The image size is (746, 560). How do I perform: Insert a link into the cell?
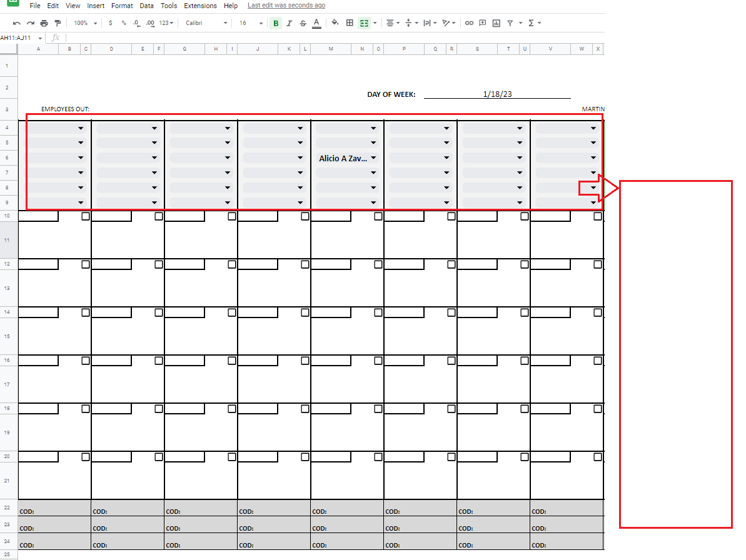[469, 22]
